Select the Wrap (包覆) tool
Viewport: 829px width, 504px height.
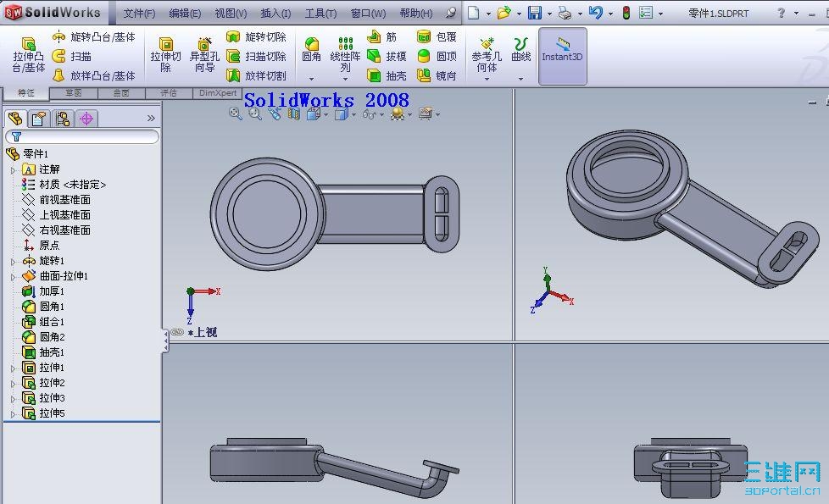(437, 36)
